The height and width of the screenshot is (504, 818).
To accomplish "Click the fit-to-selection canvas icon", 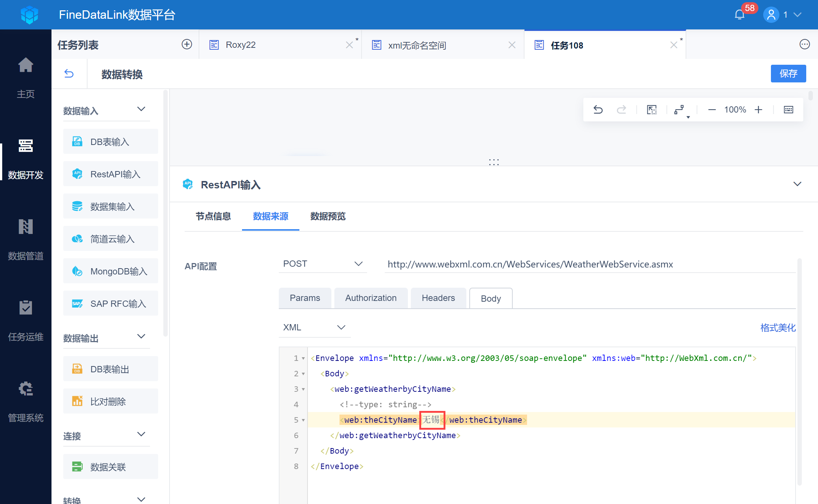I will [652, 110].
